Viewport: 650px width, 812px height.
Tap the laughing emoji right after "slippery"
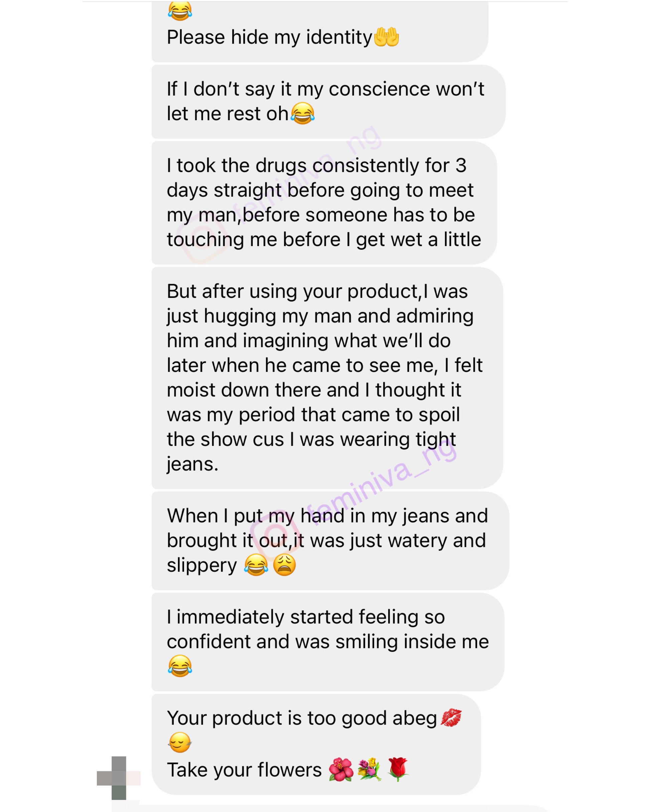256,565
